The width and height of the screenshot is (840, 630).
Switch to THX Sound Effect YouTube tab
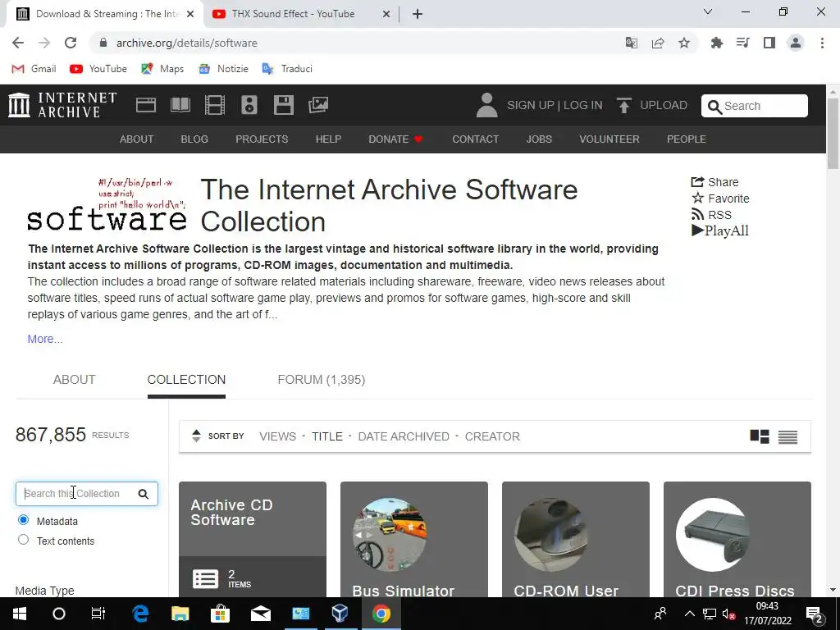click(x=301, y=14)
